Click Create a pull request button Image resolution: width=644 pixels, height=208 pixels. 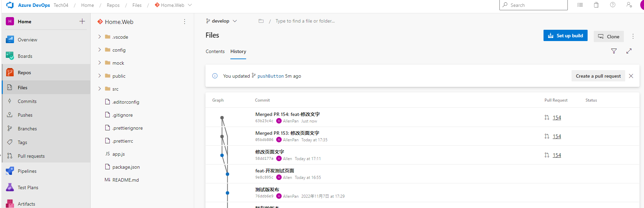[598, 76]
